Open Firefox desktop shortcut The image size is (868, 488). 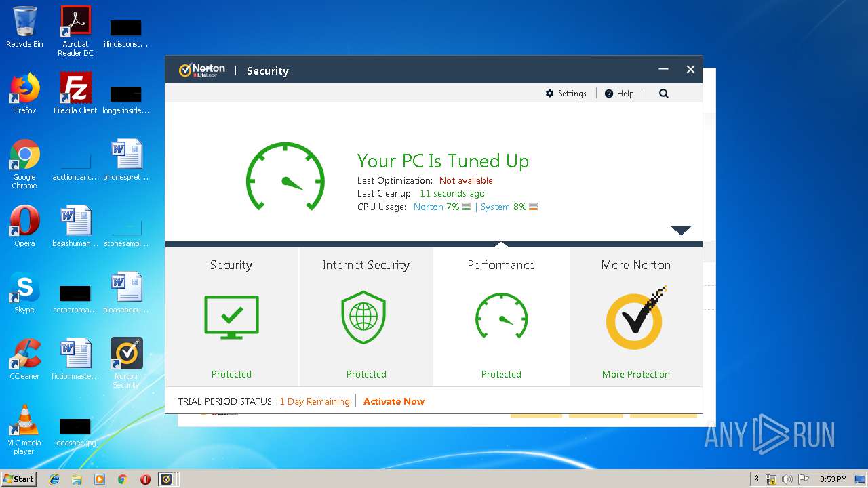24,94
